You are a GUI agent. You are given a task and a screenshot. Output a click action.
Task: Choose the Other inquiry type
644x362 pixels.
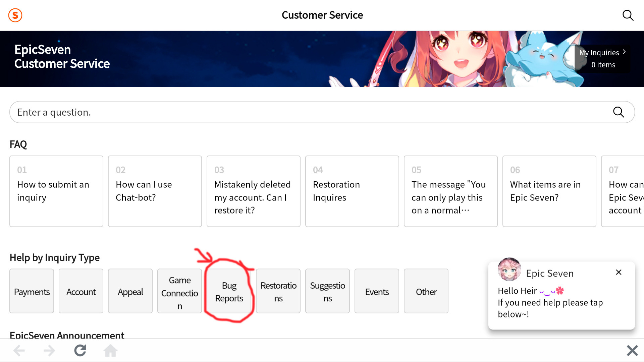click(426, 291)
